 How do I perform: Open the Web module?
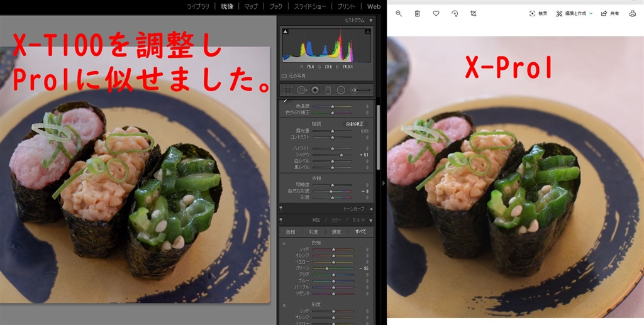click(374, 6)
